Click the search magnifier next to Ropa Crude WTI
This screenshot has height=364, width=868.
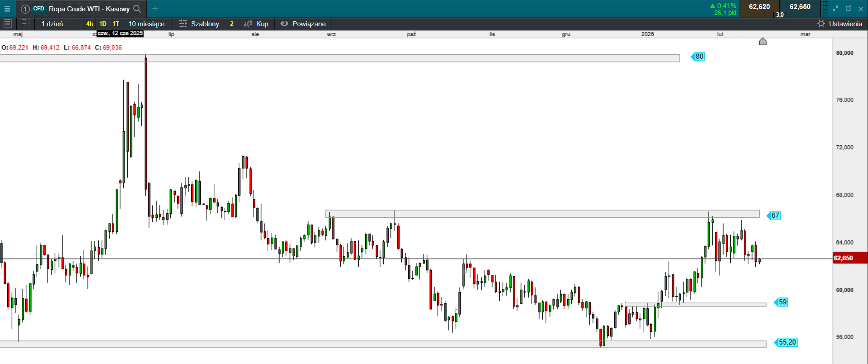(137, 9)
